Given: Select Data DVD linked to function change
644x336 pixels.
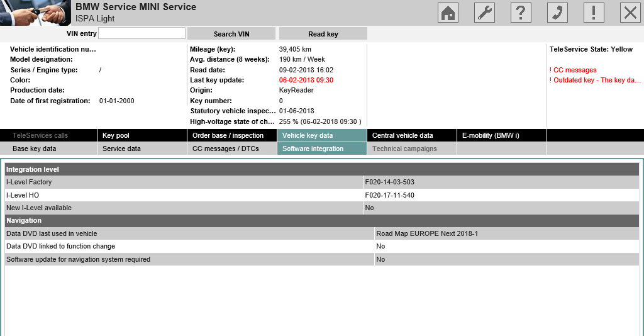Looking at the screenshot, I should click(x=61, y=247).
